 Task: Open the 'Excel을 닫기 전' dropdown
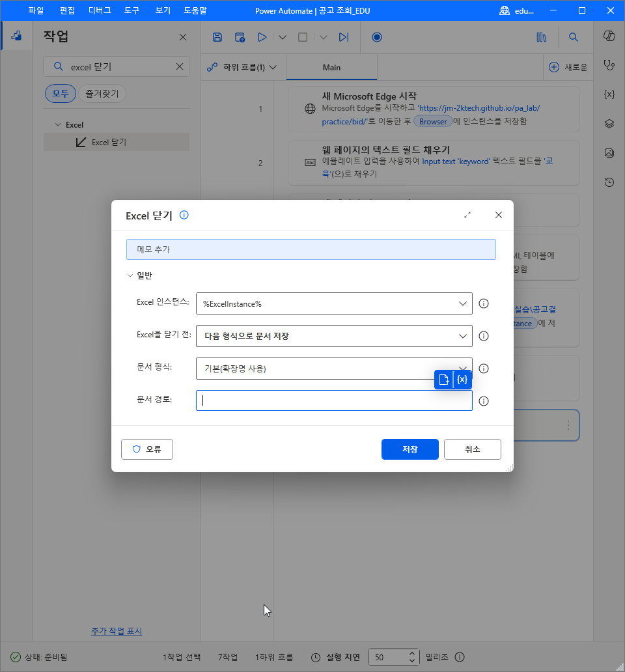tap(334, 336)
